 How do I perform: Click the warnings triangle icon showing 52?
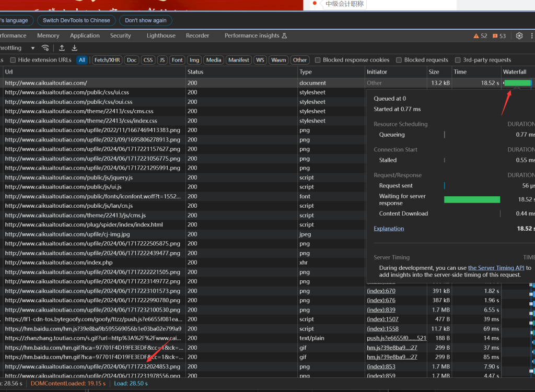point(476,36)
